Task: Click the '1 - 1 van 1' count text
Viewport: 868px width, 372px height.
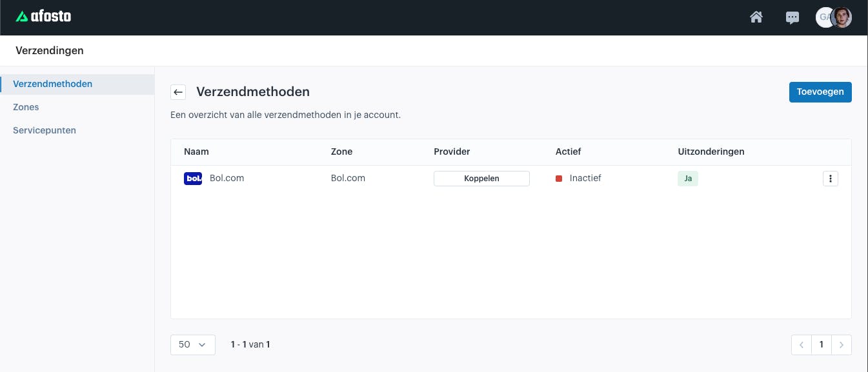Action: (250, 344)
